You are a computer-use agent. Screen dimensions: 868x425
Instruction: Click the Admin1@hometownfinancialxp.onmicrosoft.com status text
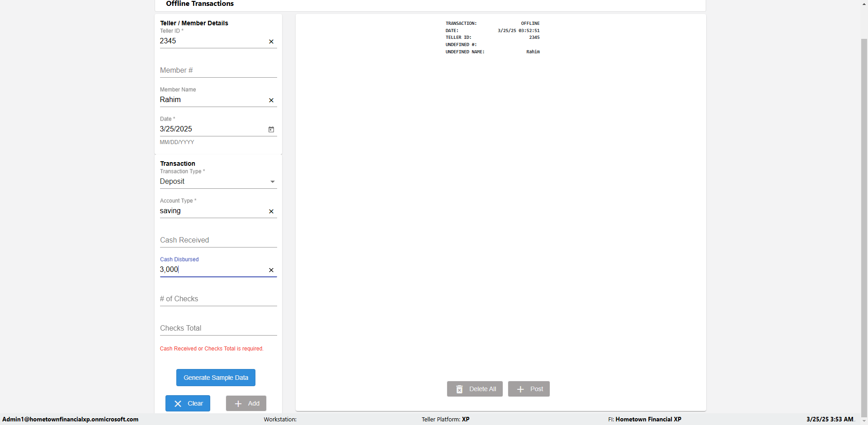(x=71, y=419)
